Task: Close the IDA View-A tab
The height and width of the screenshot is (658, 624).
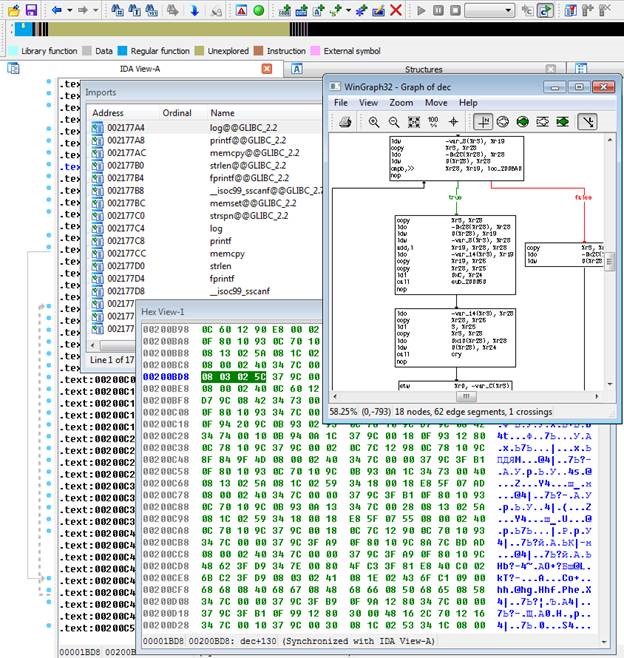Action: [267, 69]
